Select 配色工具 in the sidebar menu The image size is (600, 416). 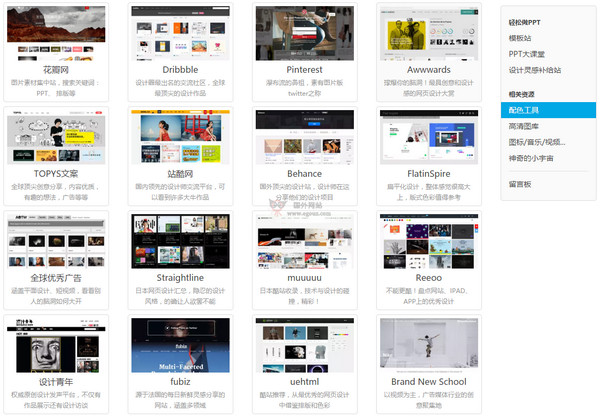click(526, 110)
